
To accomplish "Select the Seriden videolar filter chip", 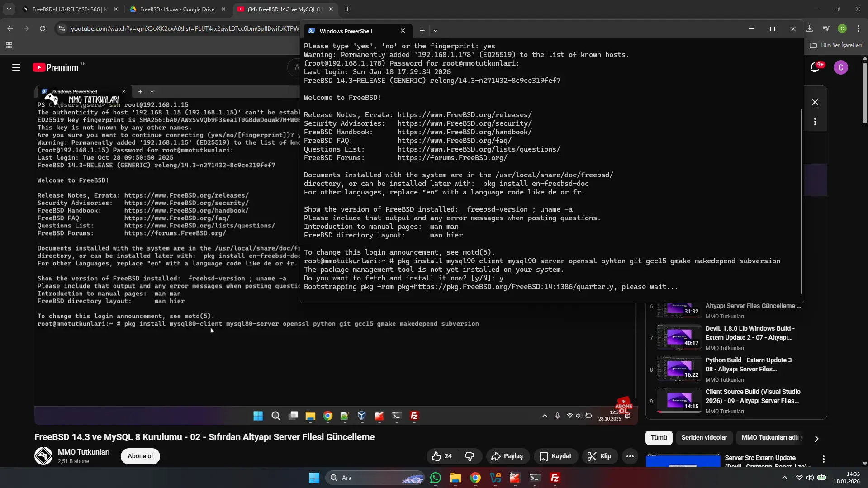I will click(x=704, y=437).
